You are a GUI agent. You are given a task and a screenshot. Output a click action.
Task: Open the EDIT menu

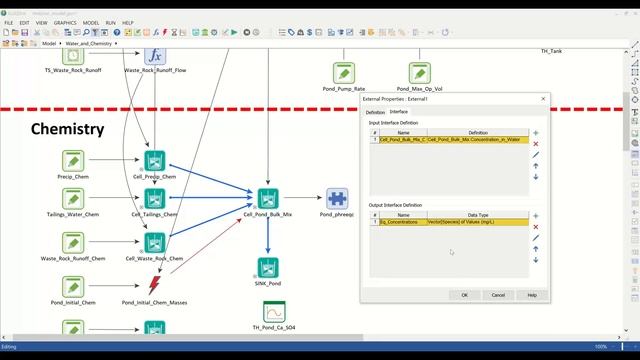[24, 23]
